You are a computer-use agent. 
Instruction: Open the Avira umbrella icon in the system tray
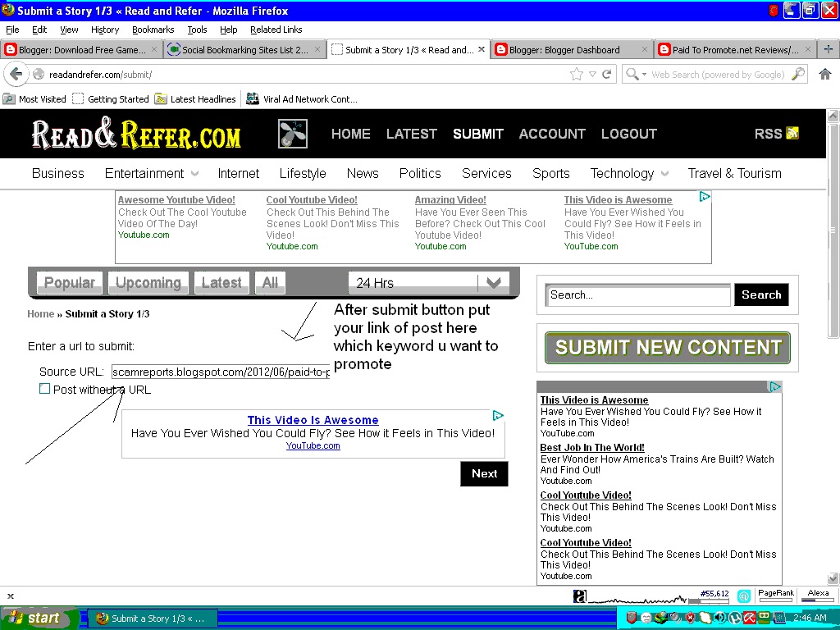point(749,618)
